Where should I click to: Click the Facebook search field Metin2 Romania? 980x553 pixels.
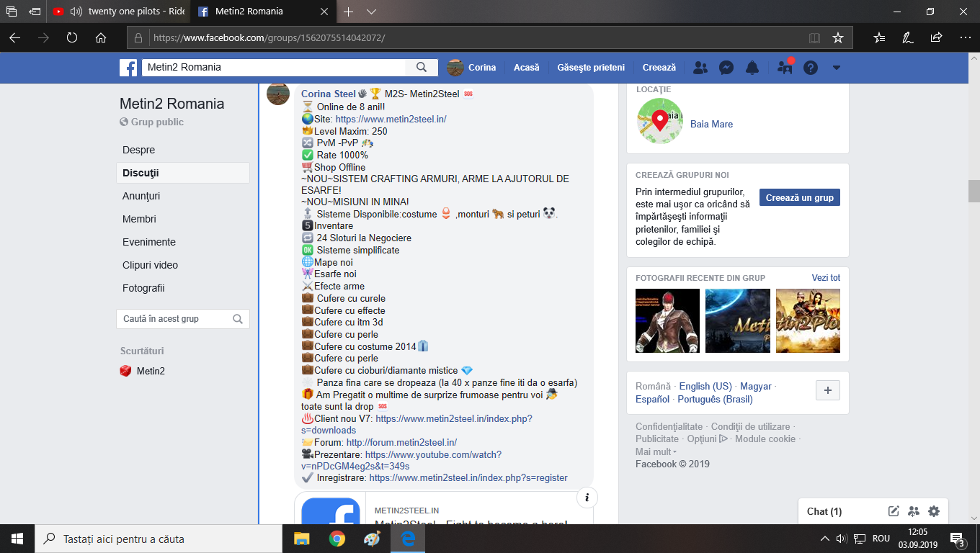pyautogui.click(x=274, y=67)
